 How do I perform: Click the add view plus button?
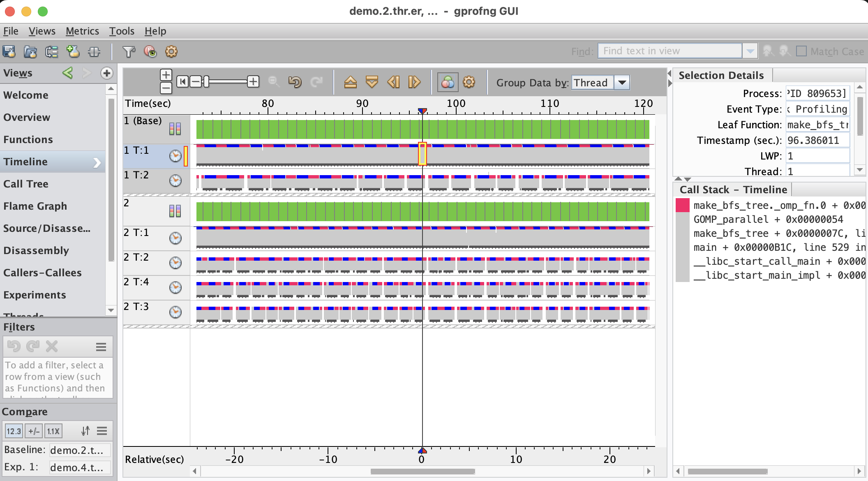pyautogui.click(x=106, y=73)
